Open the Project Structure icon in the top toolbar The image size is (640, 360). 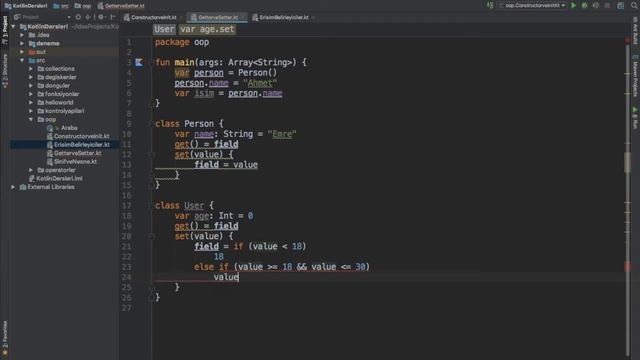pyautogui.click(x=620, y=6)
